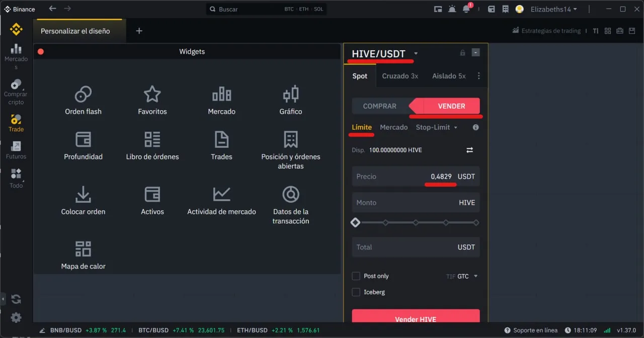Viewport: 644px width, 338px height.
Task: Add the Trades widget
Action: [x=221, y=146]
